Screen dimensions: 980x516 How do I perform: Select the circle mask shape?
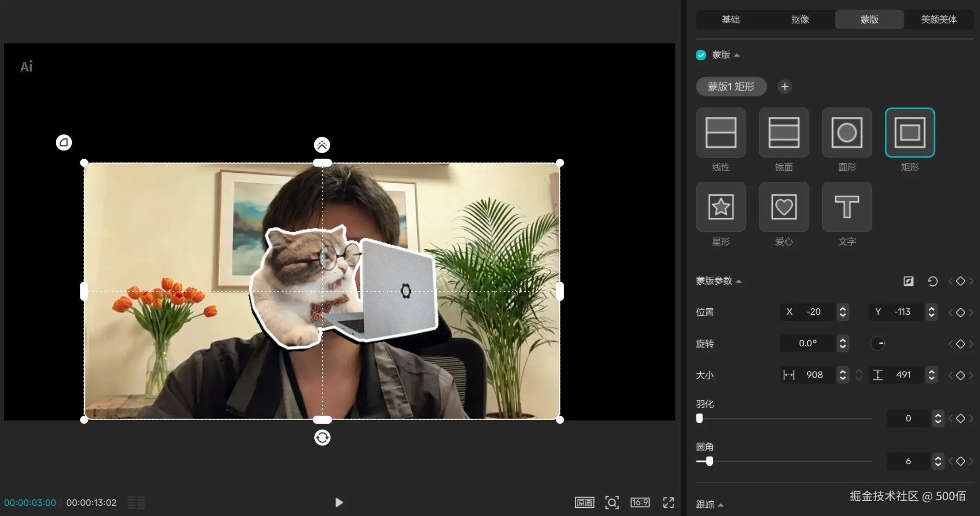[847, 133]
